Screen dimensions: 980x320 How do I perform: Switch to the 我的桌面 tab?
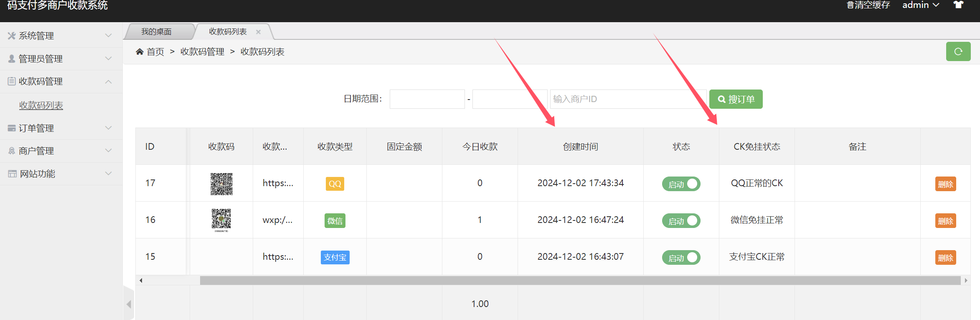[x=157, y=32]
